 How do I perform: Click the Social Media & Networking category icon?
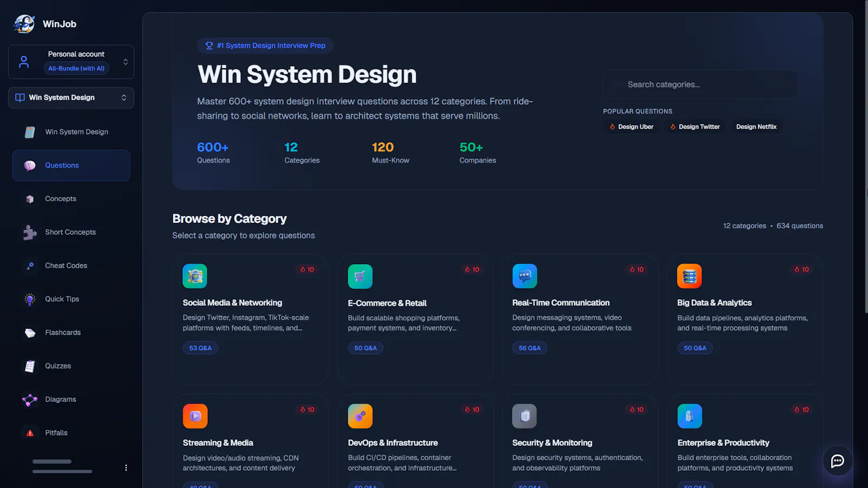(x=195, y=276)
